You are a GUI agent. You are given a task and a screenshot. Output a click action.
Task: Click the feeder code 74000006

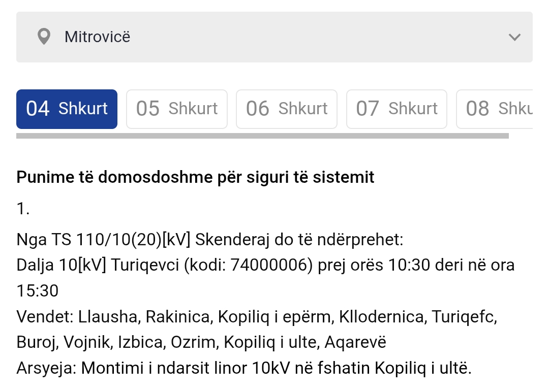tap(269, 265)
